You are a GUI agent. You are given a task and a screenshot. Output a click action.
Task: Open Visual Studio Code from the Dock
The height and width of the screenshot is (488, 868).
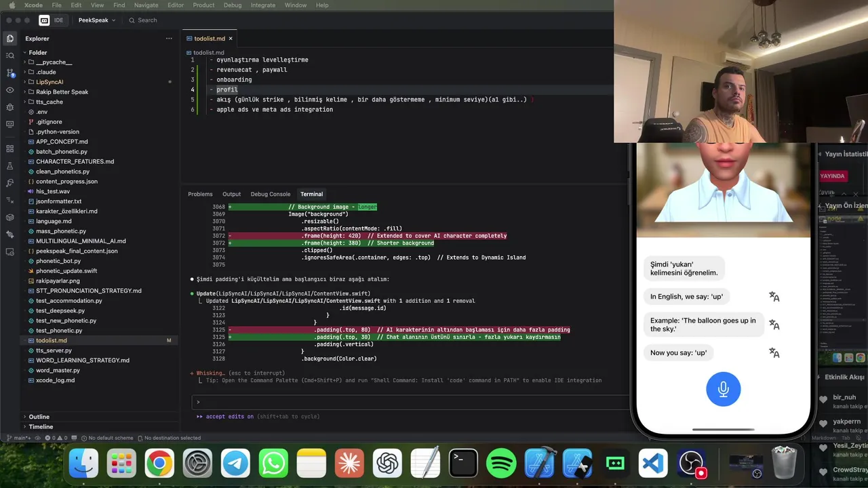[x=653, y=464]
